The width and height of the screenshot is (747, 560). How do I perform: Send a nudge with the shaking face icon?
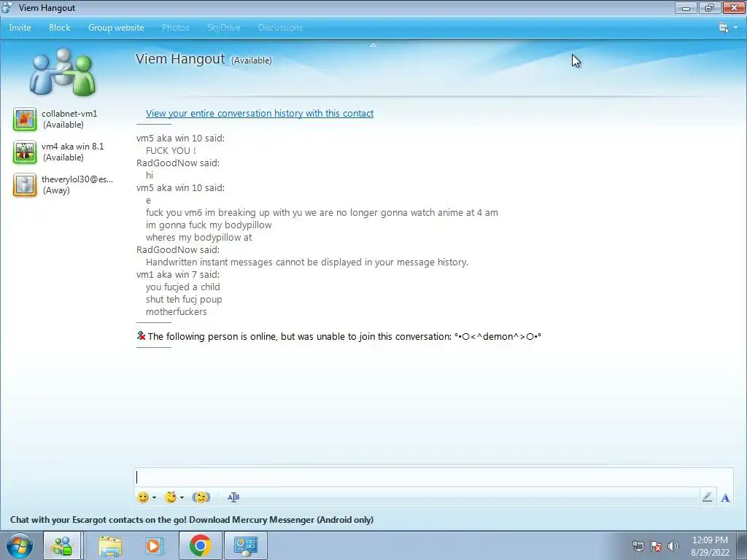(201, 497)
